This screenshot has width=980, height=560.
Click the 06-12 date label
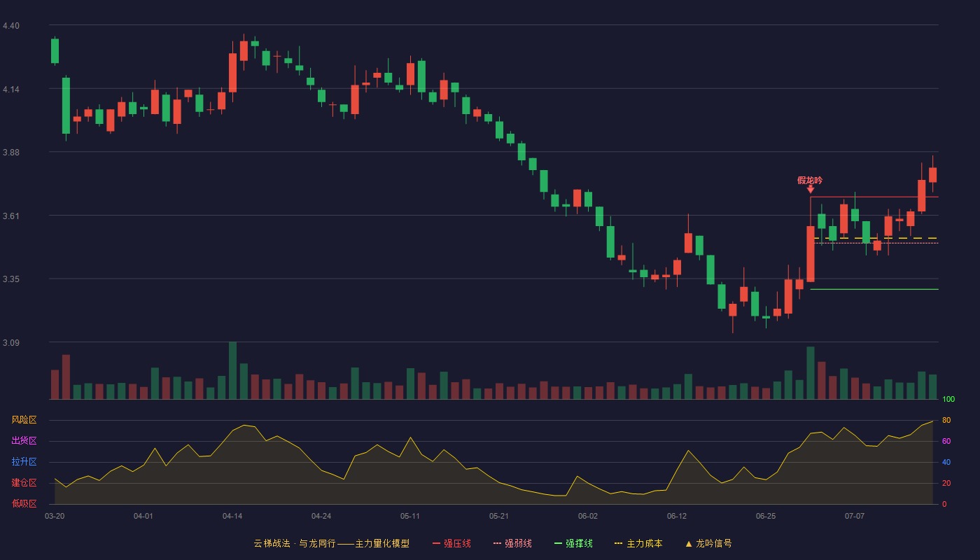(x=677, y=516)
